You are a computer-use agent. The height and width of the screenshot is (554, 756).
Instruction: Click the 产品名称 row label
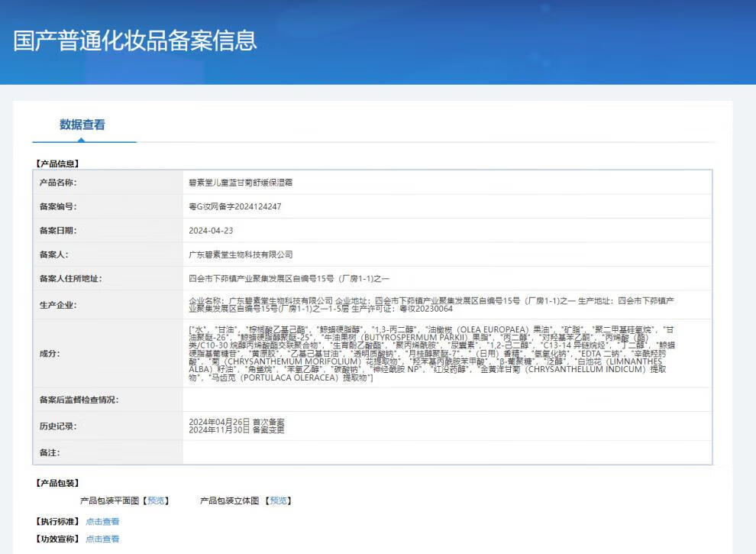tap(58, 183)
